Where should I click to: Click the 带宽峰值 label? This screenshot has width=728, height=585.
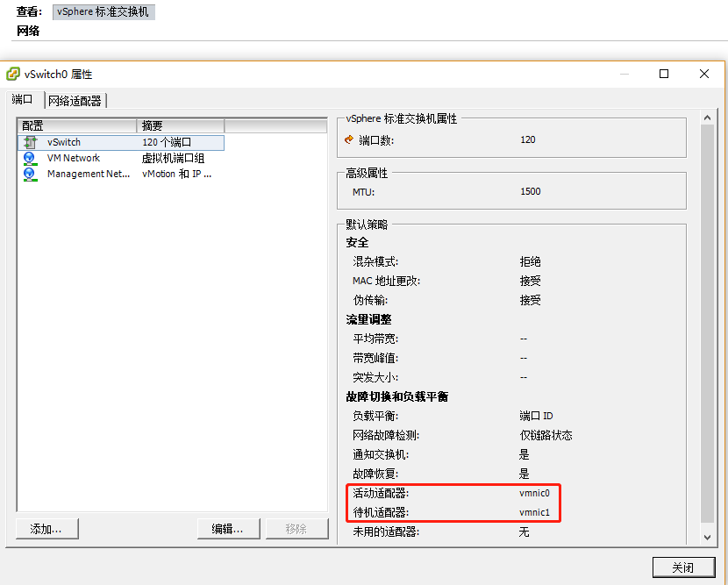pyautogui.click(x=375, y=359)
